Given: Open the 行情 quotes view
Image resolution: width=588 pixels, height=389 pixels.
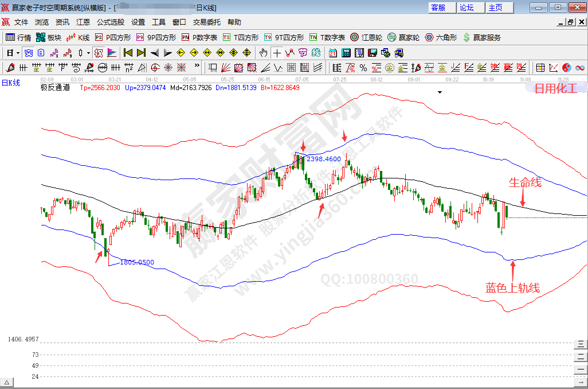Looking at the screenshot, I should (x=18, y=37).
